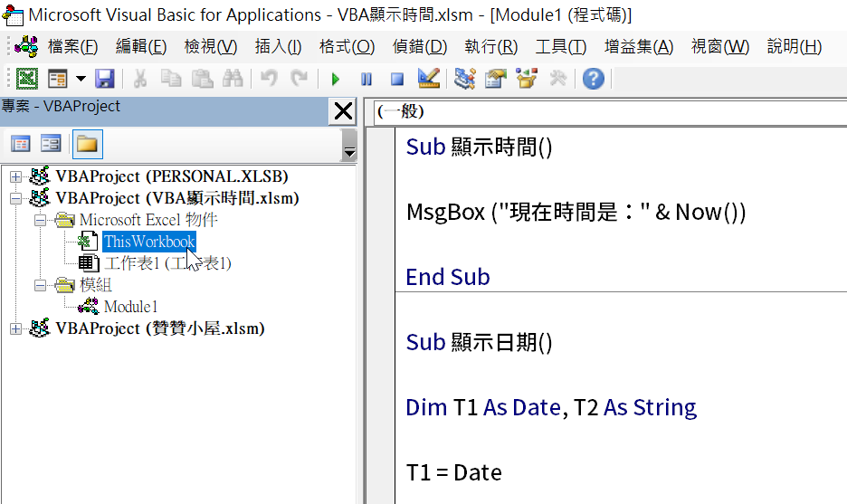
Task: Click the Cut scissors icon
Action: point(140,79)
